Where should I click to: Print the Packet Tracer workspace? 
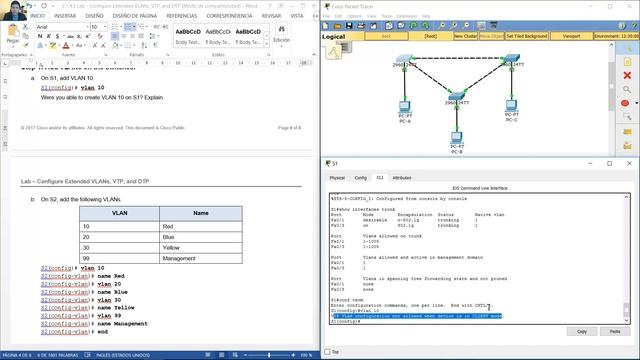(x=361, y=26)
